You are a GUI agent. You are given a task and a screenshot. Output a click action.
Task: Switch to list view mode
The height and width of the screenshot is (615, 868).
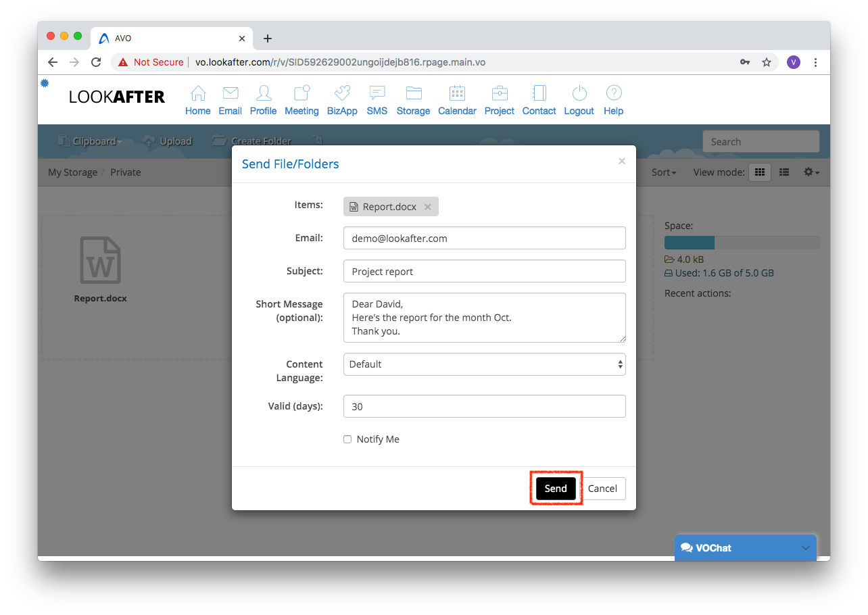(784, 172)
